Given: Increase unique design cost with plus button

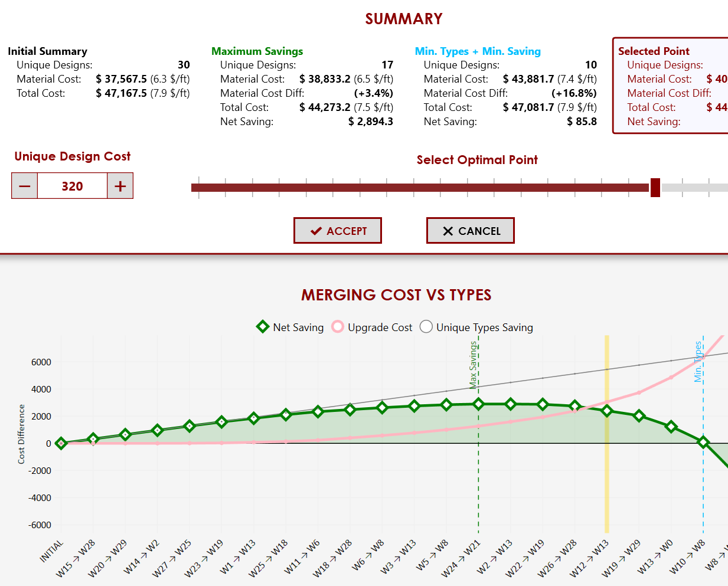Looking at the screenshot, I should click(120, 186).
